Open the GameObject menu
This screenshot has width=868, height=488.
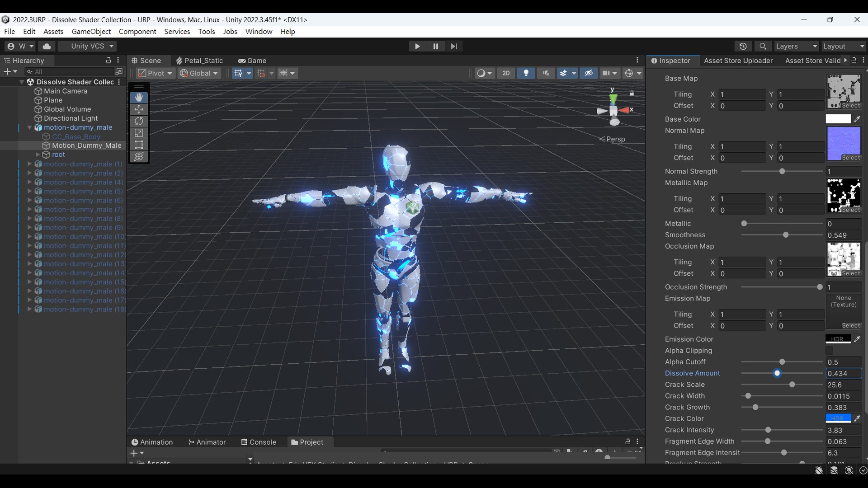tap(91, 32)
